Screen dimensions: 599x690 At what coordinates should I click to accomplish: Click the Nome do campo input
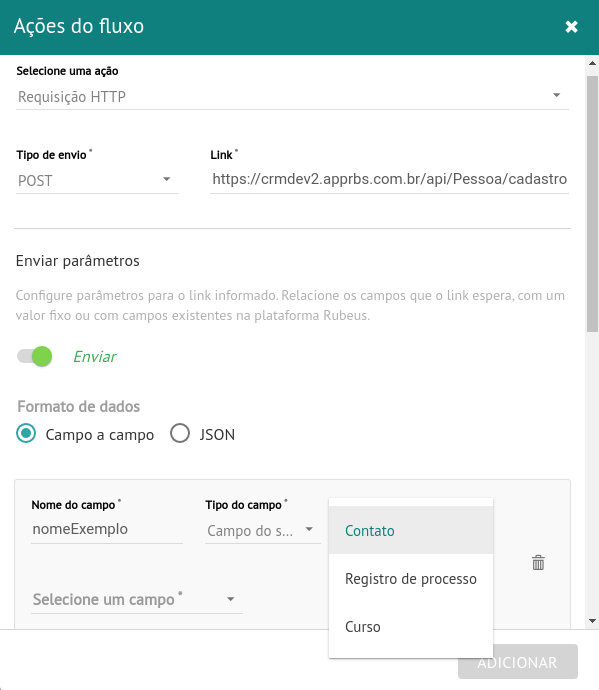tap(107, 529)
